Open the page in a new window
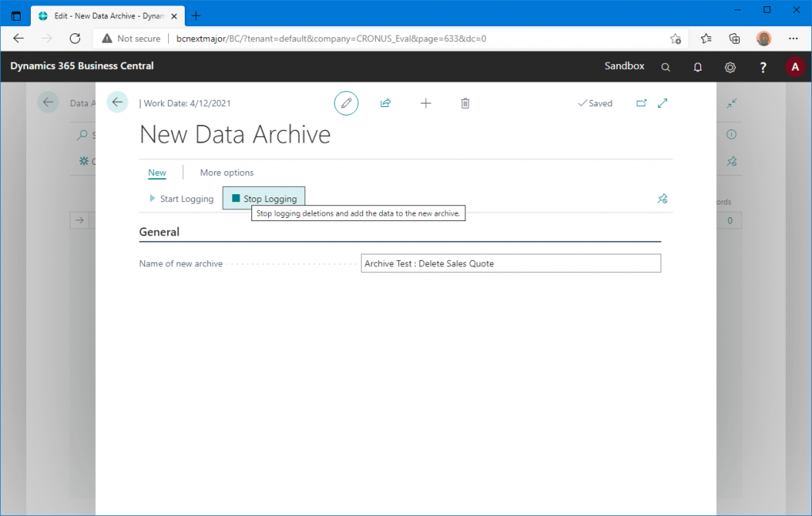This screenshot has width=812, height=516. pyautogui.click(x=641, y=103)
